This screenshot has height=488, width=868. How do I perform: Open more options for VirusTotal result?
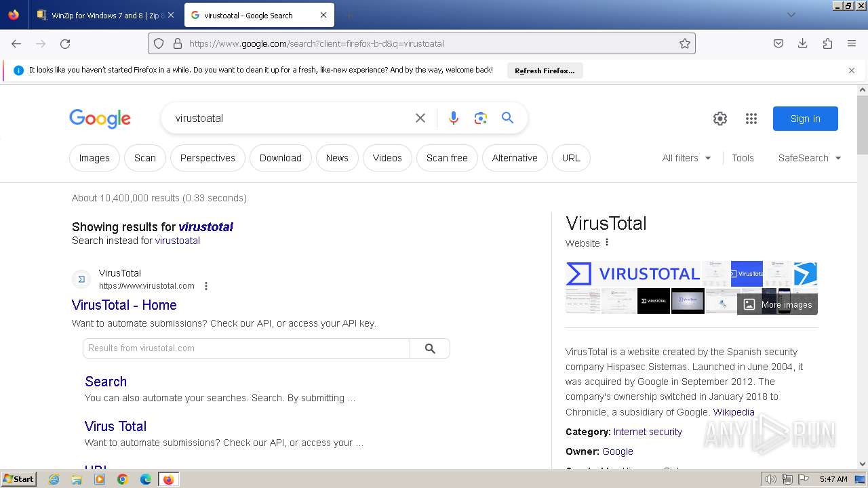[206, 286]
